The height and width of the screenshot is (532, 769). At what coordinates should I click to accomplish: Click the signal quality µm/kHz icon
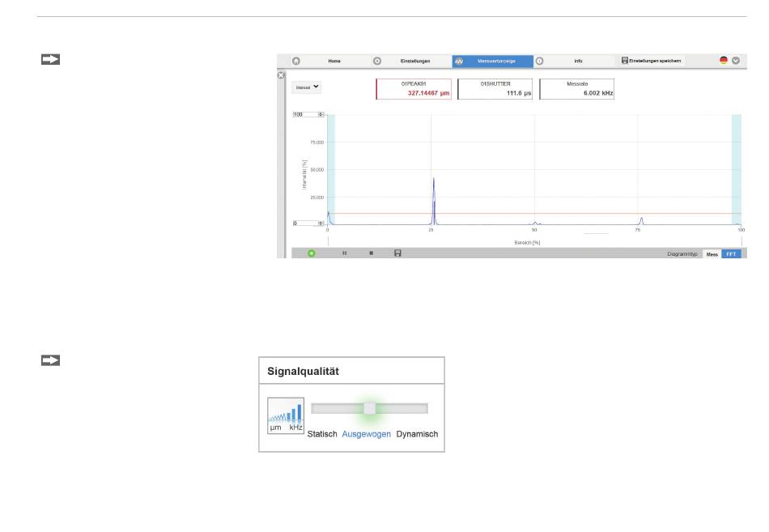(x=286, y=415)
